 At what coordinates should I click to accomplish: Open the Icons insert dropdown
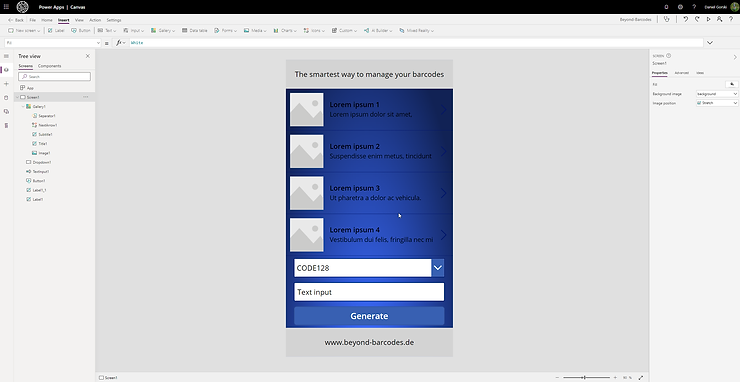tap(314, 30)
